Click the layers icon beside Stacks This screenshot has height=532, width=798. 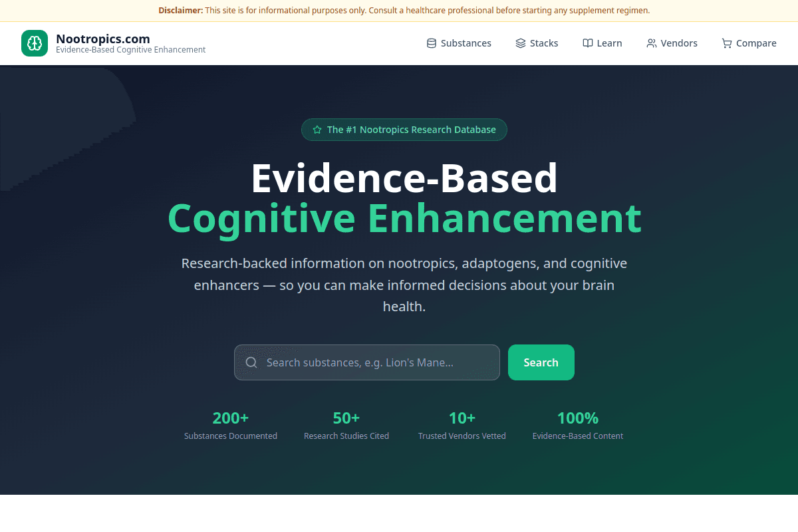[521, 43]
